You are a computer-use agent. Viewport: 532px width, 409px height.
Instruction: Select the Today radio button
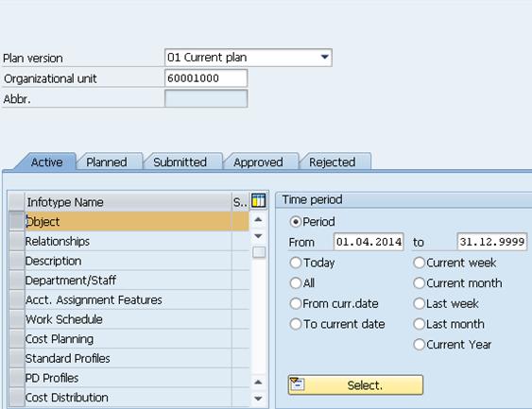click(x=296, y=263)
